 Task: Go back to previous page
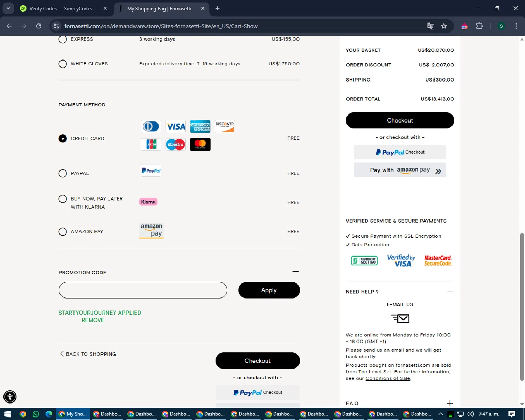(9, 26)
